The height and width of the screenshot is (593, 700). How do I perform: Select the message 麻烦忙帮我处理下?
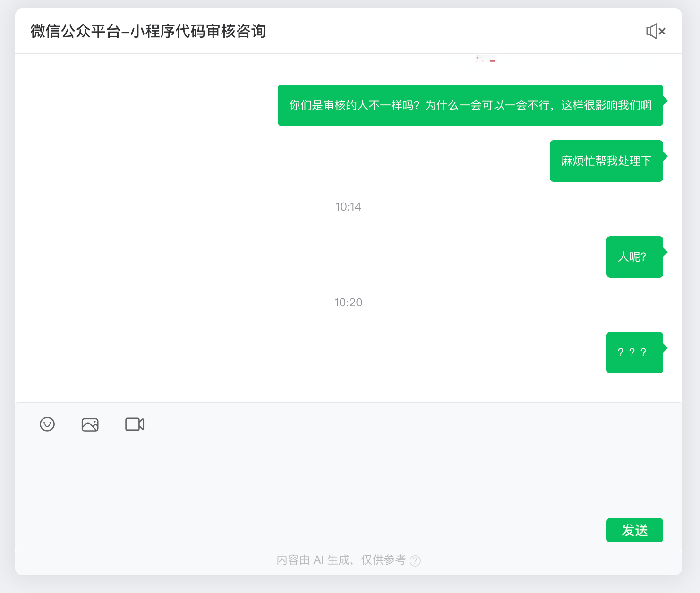click(606, 161)
